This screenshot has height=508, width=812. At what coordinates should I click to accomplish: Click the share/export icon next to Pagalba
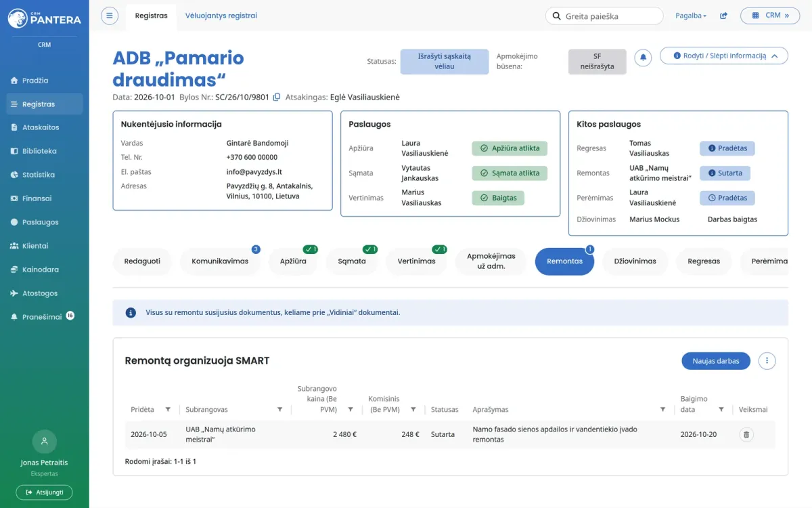[723, 16]
